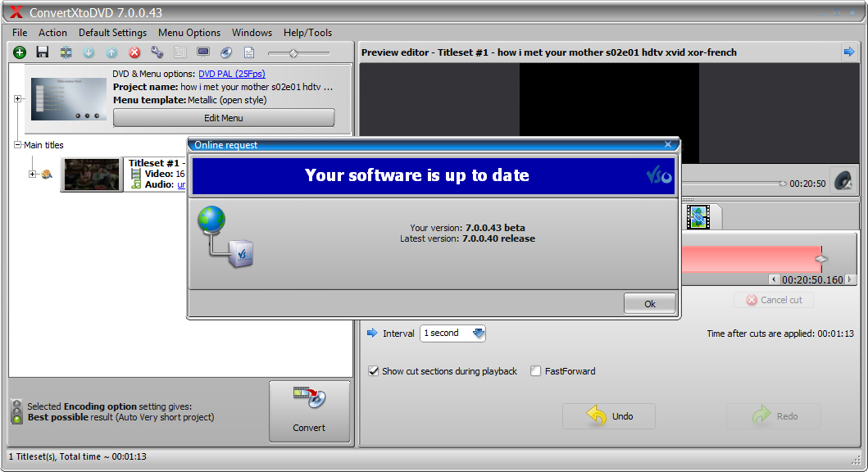
Task: Open the log document icon in toolbar
Action: (249, 52)
